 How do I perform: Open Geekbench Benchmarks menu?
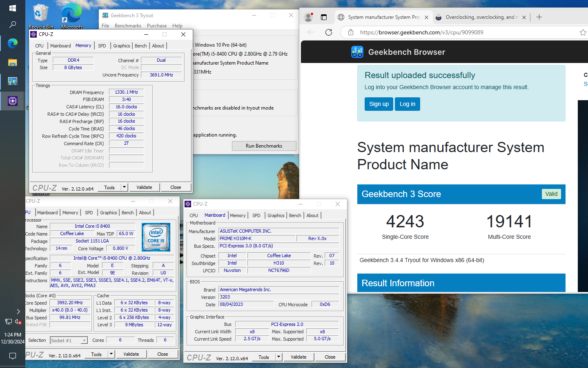(x=128, y=25)
